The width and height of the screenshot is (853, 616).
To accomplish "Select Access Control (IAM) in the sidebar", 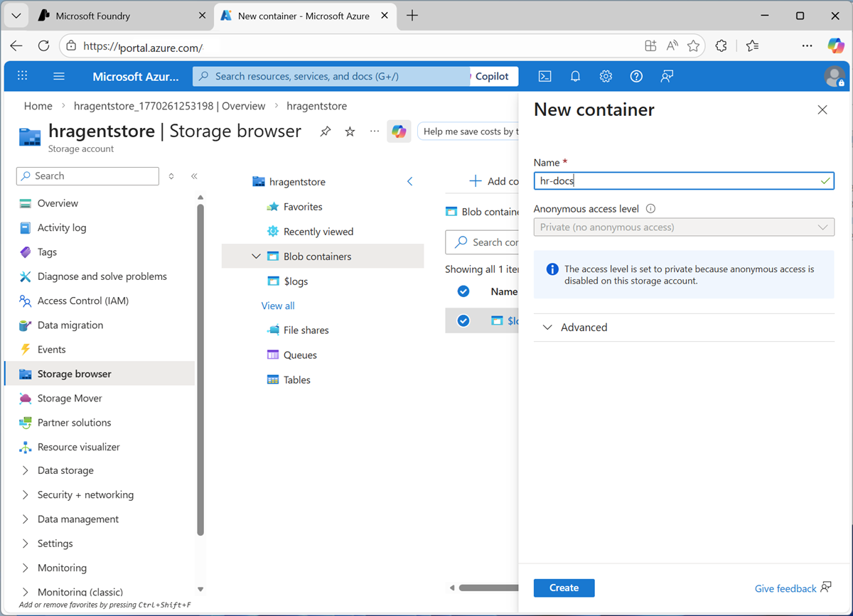I will 82,301.
